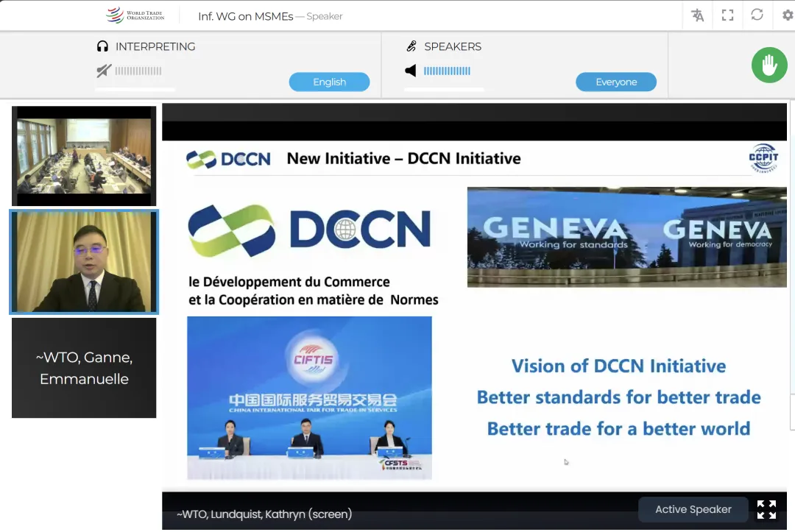Click the World Trade Organization logo
Image resolution: width=795 pixels, height=532 pixels.
(135, 15)
